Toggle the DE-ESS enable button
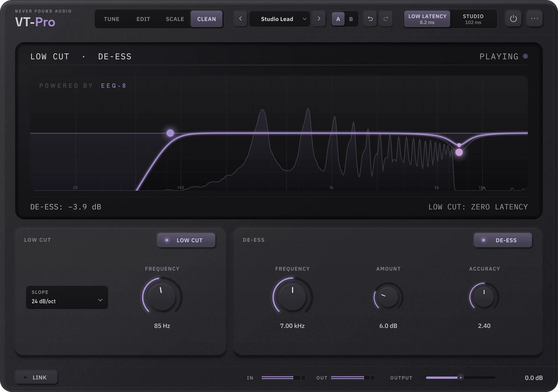Viewport: 558px width, 392px height. [x=503, y=240]
